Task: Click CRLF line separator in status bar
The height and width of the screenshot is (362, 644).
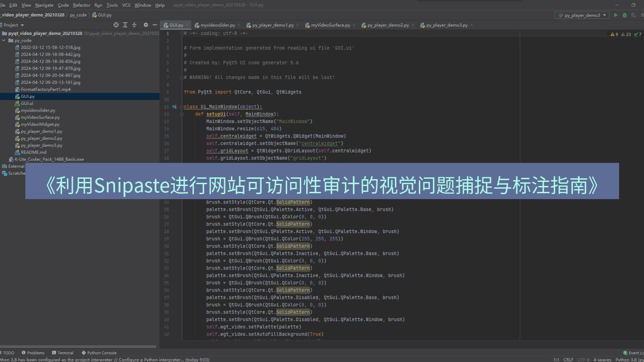Action: 568,360
